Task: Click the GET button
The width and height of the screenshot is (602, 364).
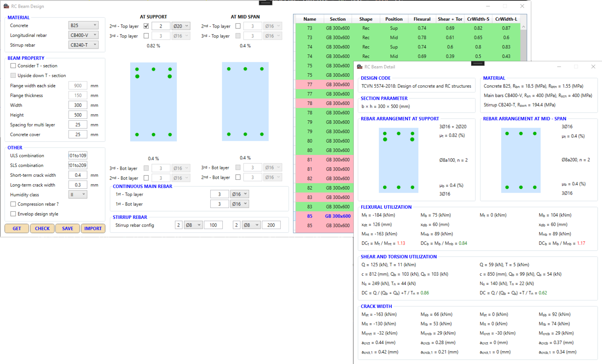Action: tap(17, 228)
